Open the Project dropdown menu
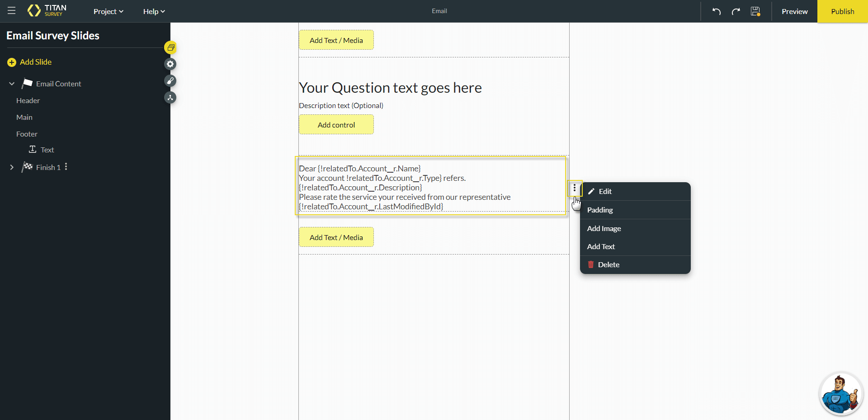Screen dimensions: 868x420 (x=108, y=11)
